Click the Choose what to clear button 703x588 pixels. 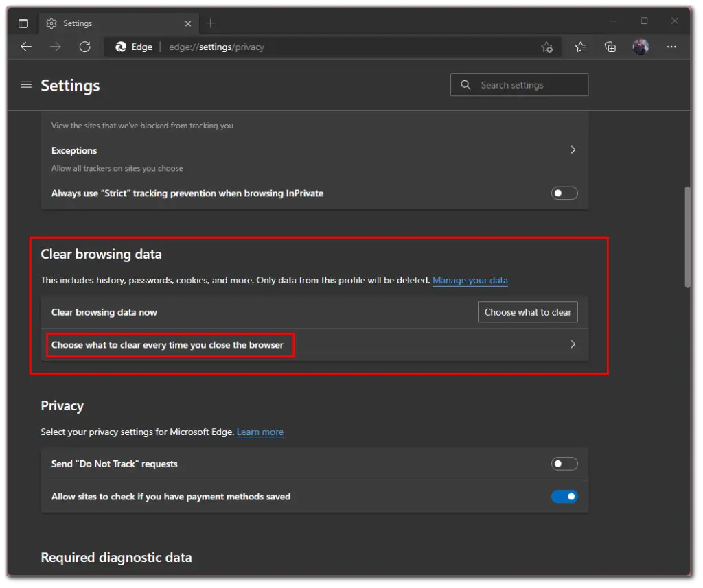[528, 312]
